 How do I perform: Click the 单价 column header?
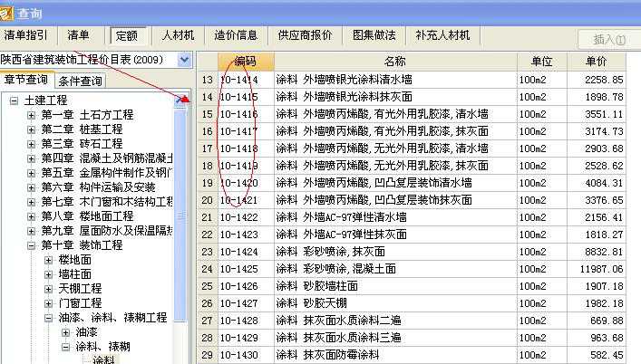(x=596, y=62)
